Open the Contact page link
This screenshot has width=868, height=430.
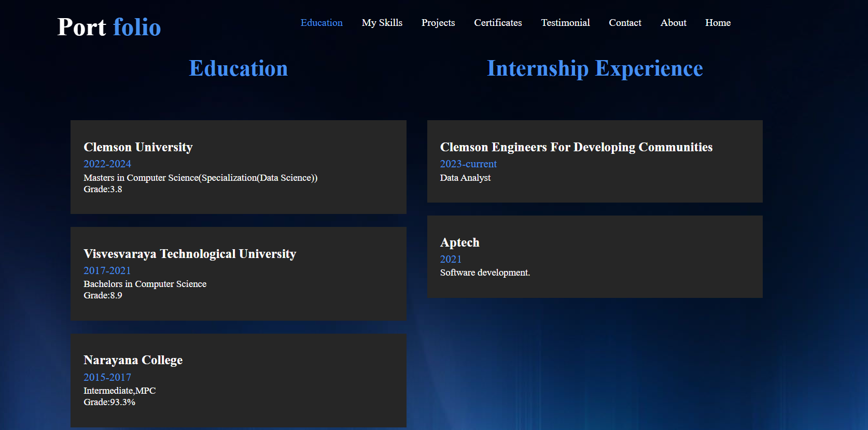click(625, 23)
